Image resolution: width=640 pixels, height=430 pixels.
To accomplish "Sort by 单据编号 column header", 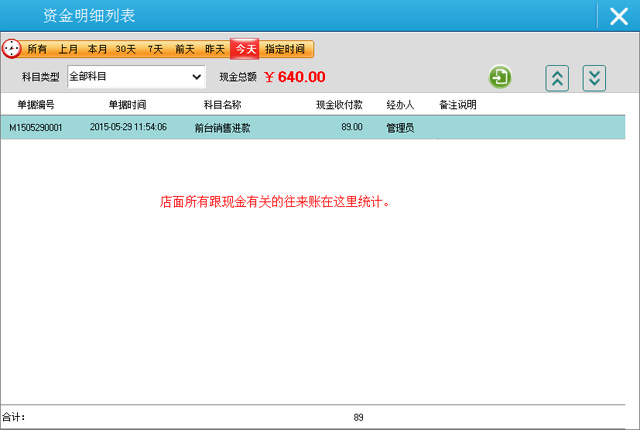I will [x=36, y=104].
